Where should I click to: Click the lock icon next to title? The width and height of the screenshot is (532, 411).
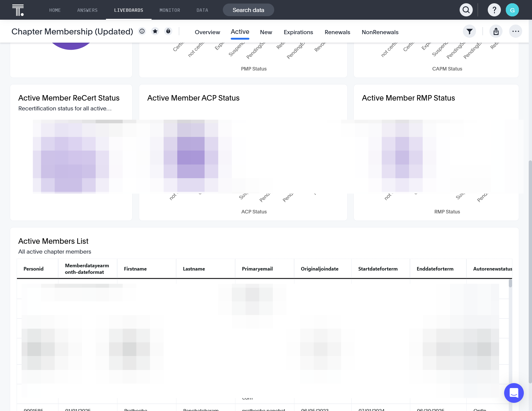(168, 31)
